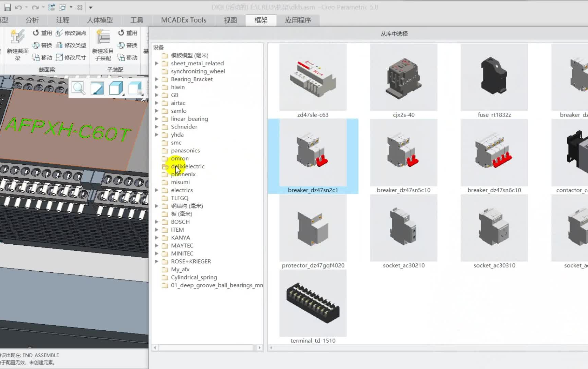Image resolution: width=588 pixels, height=369 pixels.
Task: Expand the Schneider folder in device tree
Action: pos(157,126)
